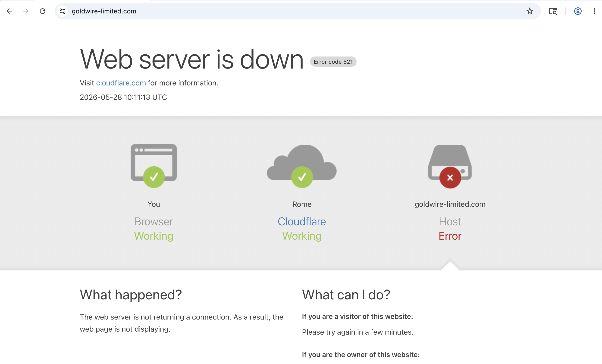Click the browser window status icon

154,166
